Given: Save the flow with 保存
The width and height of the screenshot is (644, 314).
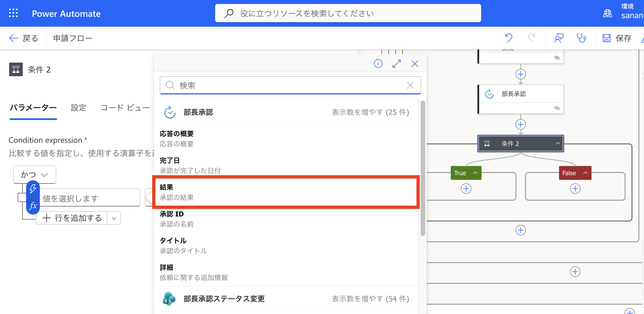Looking at the screenshot, I should coord(617,38).
